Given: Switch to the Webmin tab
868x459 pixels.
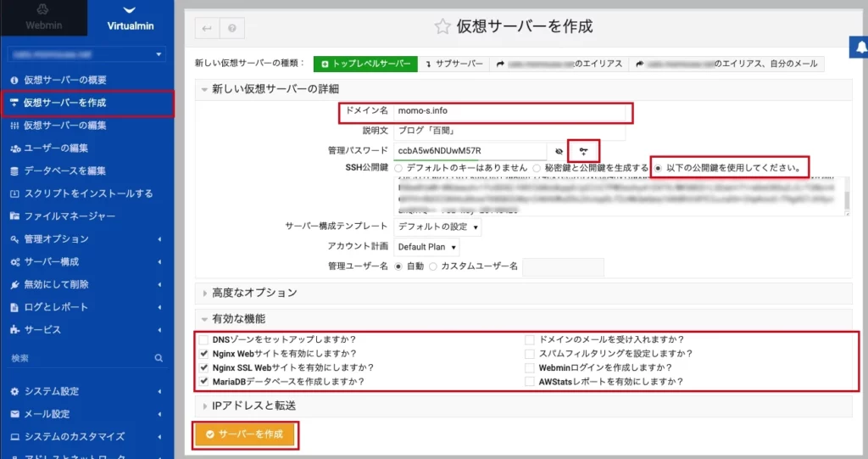Looking at the screenshot, I should (43, 17).
